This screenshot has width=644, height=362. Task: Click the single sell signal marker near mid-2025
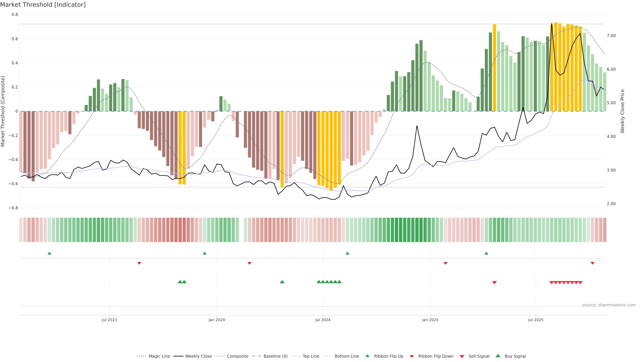click(494, 283)
